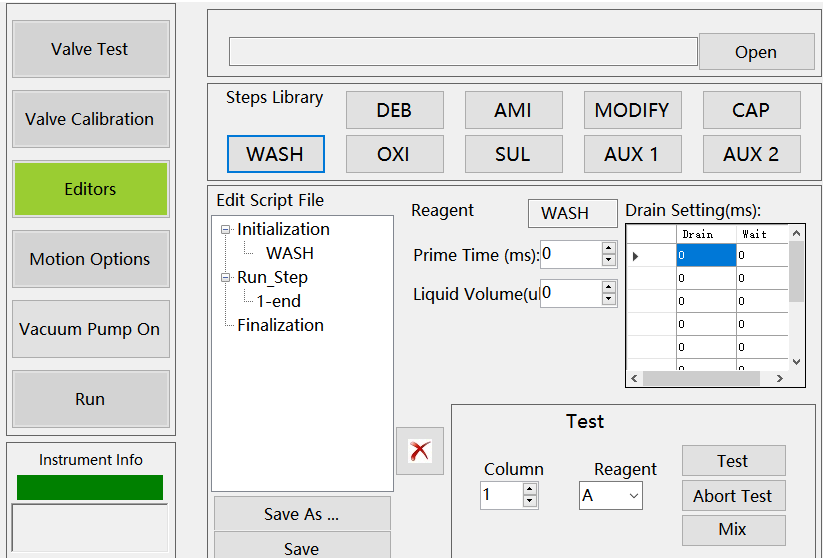Switch to Valve Calibration page
The height and width of the screenshot is (558, 823).
(x=90, y=119)
